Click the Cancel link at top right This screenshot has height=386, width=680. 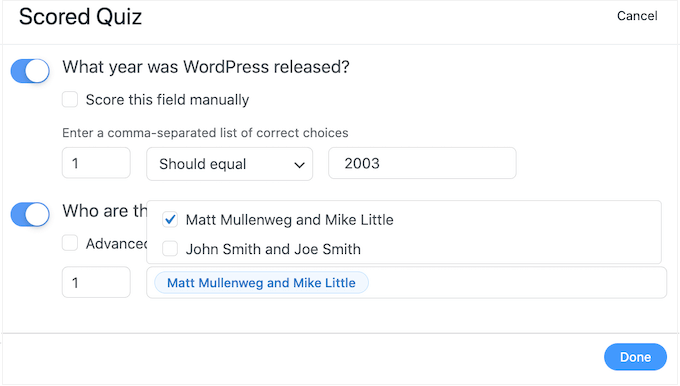637,16
